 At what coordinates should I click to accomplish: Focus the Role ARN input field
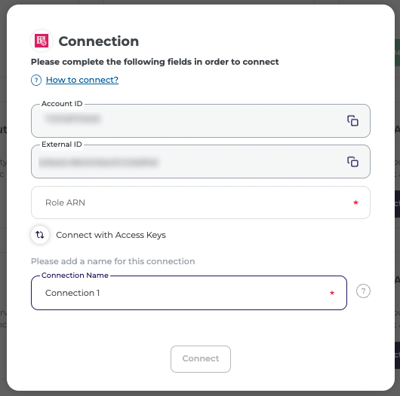coord(201,203)
